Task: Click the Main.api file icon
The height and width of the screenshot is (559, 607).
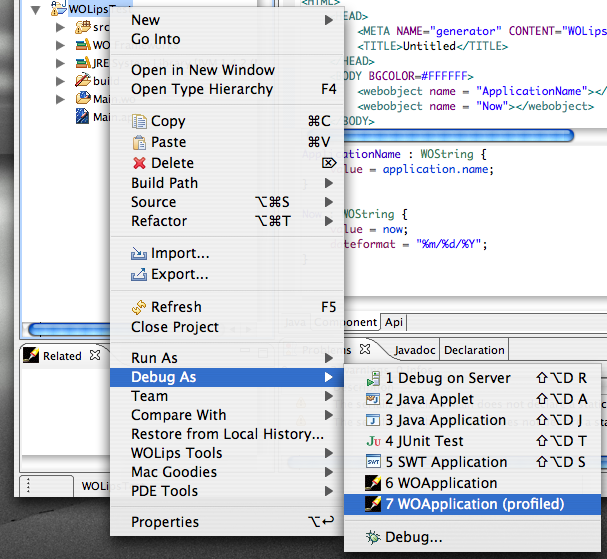Action: click(82, 116)
